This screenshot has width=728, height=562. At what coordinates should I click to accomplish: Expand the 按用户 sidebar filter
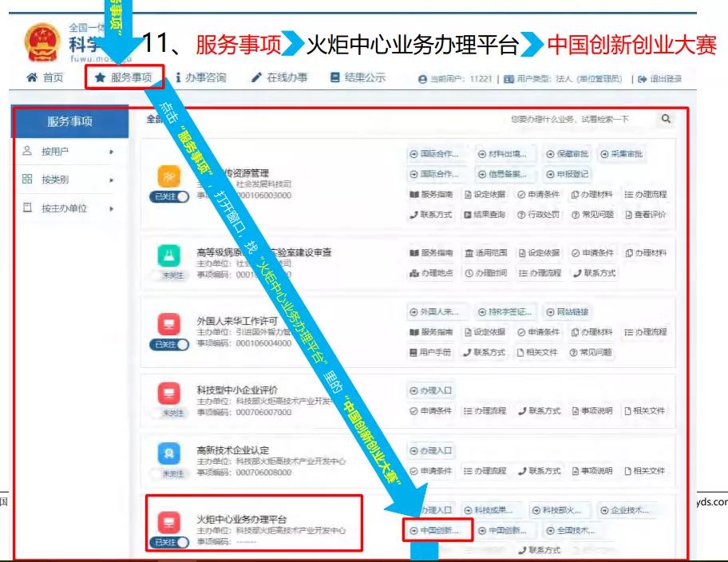pos(69,152)
